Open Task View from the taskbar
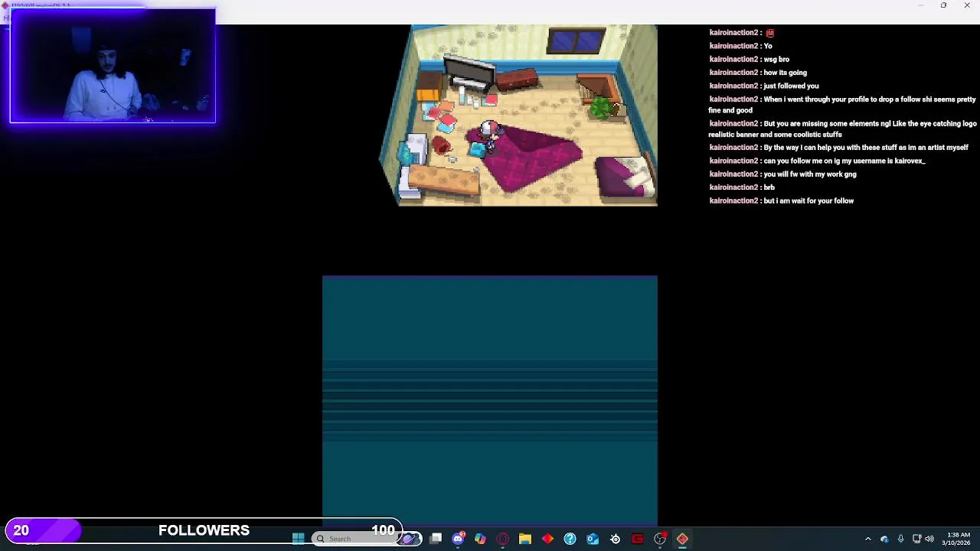980x551 pixels. click(436, 539)
